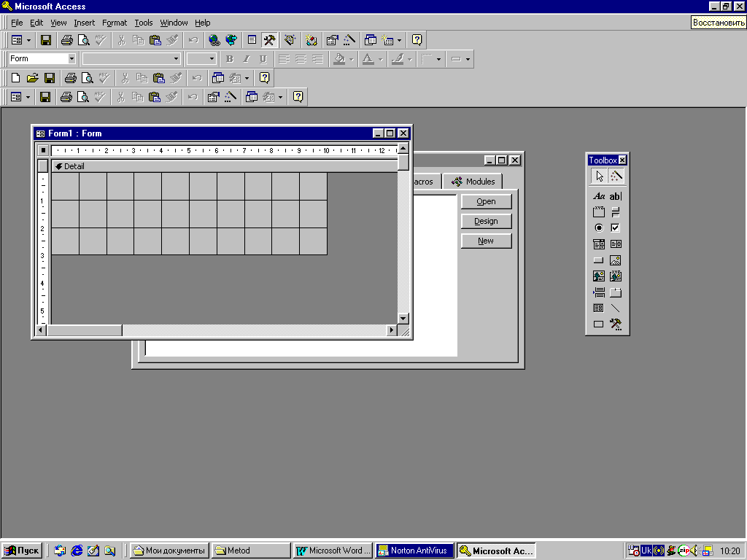Open the Format menu

tap(115, 23)
